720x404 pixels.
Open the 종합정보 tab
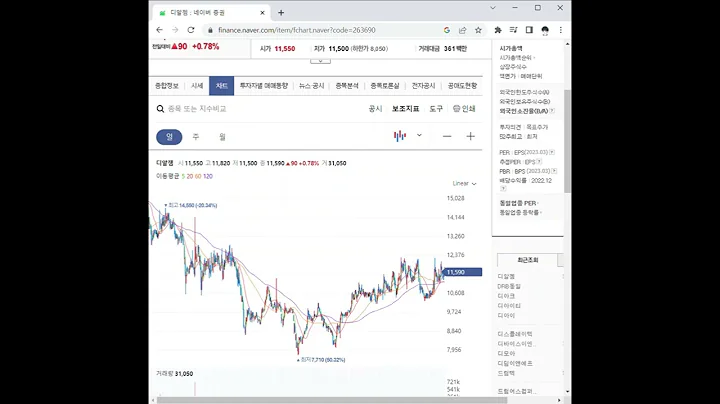point(167,86)
